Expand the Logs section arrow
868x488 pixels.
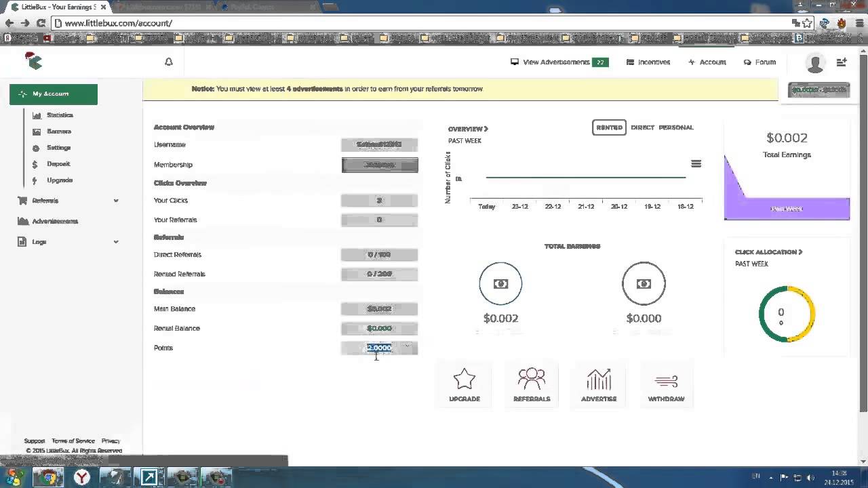[116, 241]
